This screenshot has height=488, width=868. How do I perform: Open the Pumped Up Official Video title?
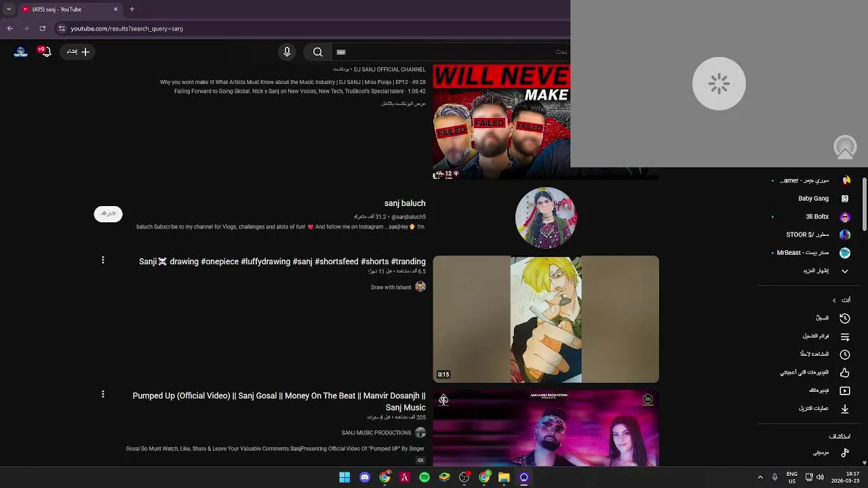tap(279, 401)
